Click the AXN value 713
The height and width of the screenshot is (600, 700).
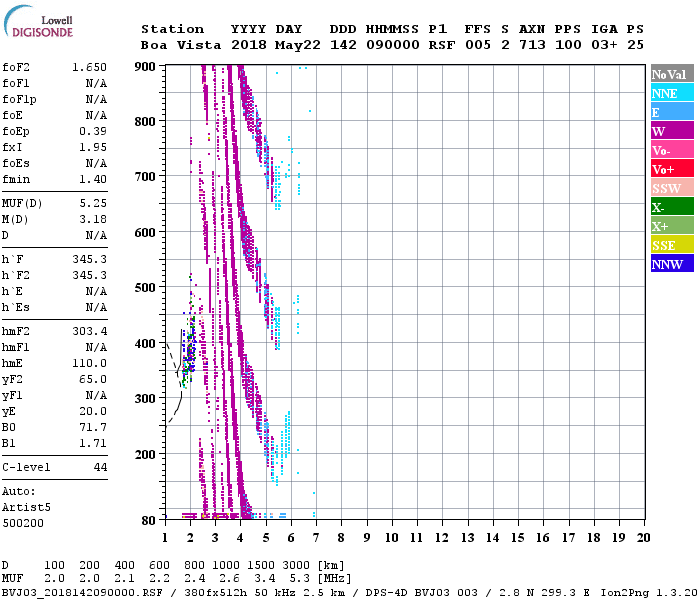(x=532, y=45)
